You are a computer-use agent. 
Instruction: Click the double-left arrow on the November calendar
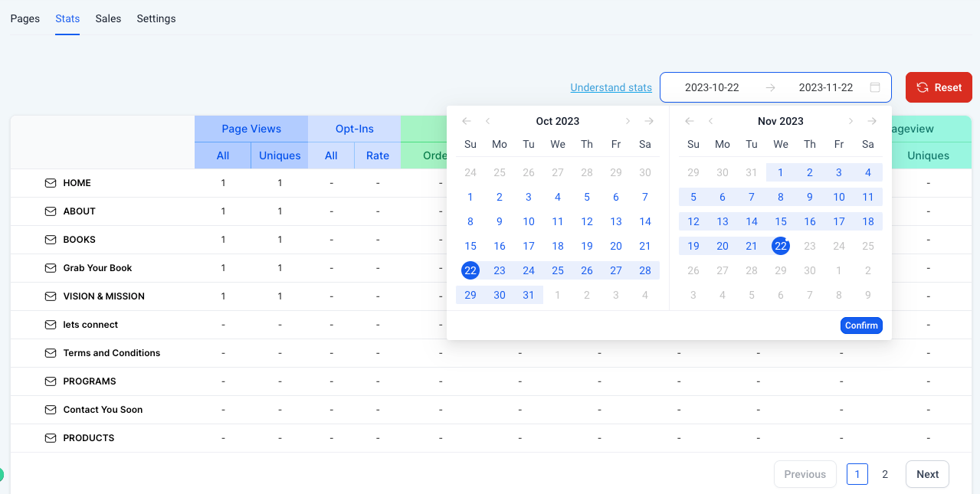point(689,120)
